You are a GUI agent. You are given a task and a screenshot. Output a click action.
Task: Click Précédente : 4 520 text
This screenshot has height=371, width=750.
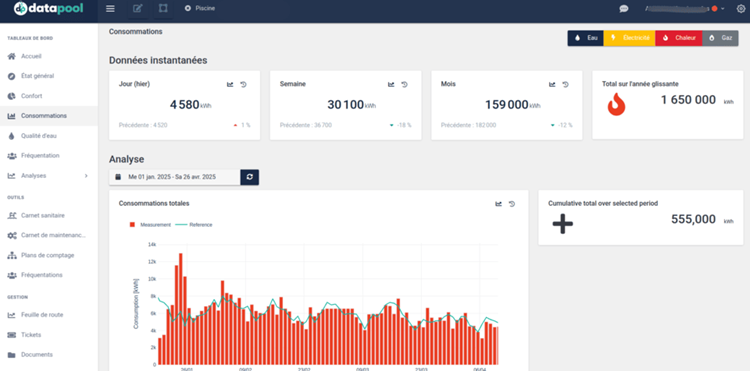click(143, 125)
